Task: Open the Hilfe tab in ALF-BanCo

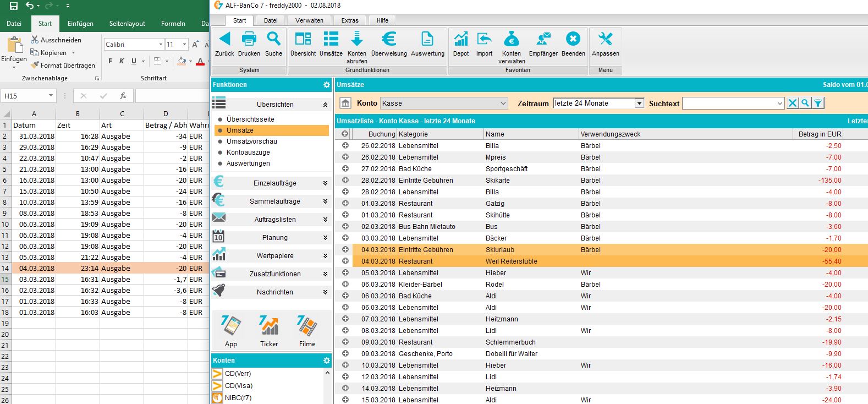Action: click(382, 20)
